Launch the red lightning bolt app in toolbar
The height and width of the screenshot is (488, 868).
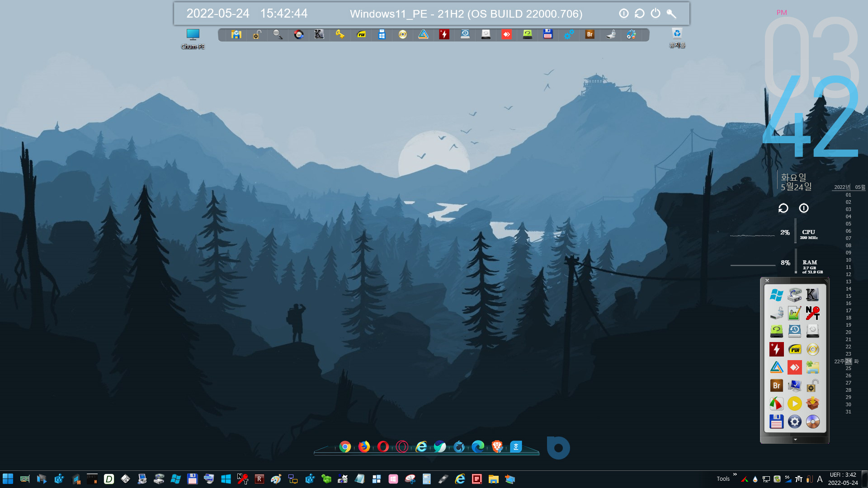444,34
